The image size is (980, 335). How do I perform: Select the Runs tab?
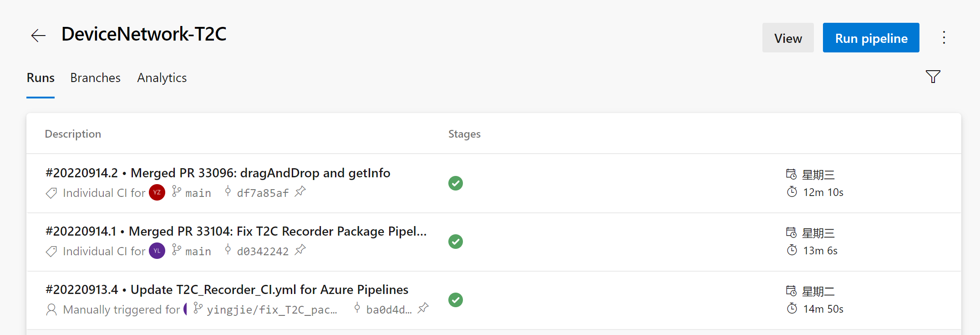pos(41,78)
